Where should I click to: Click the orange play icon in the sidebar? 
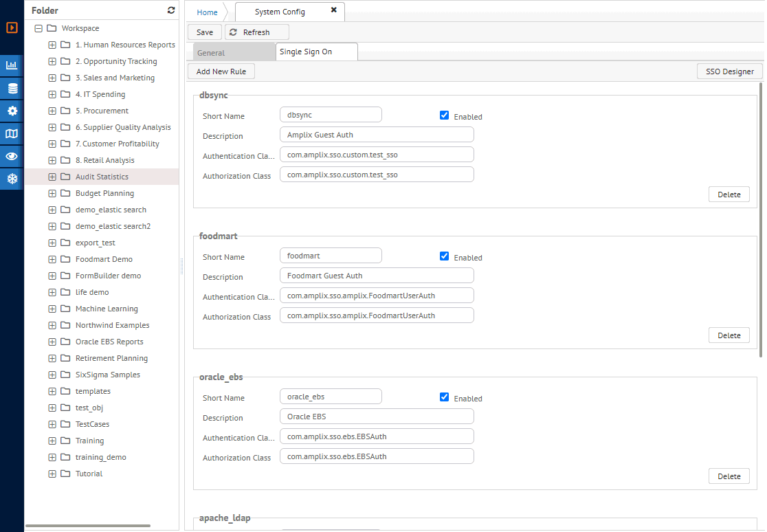(12, 27)
